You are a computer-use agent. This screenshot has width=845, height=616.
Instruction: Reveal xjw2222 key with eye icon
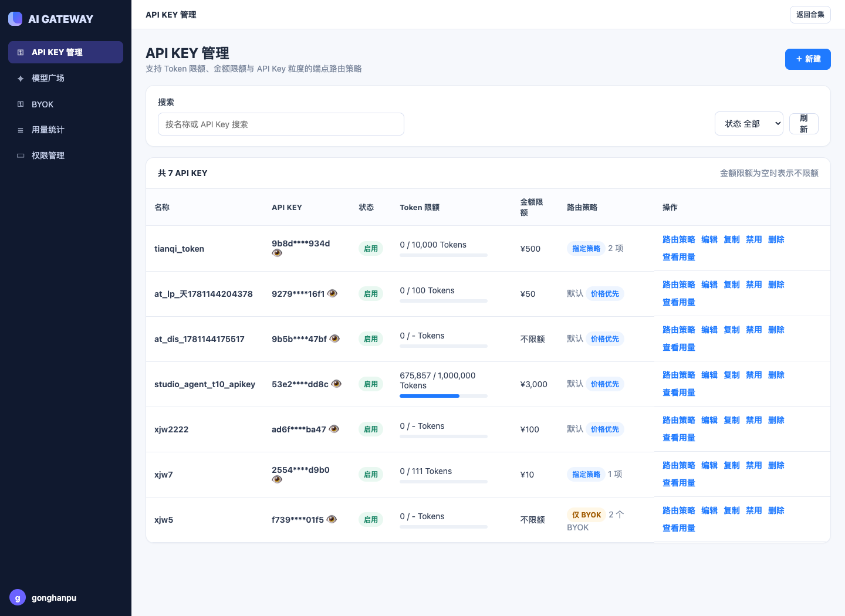click(x=334, y=429)
